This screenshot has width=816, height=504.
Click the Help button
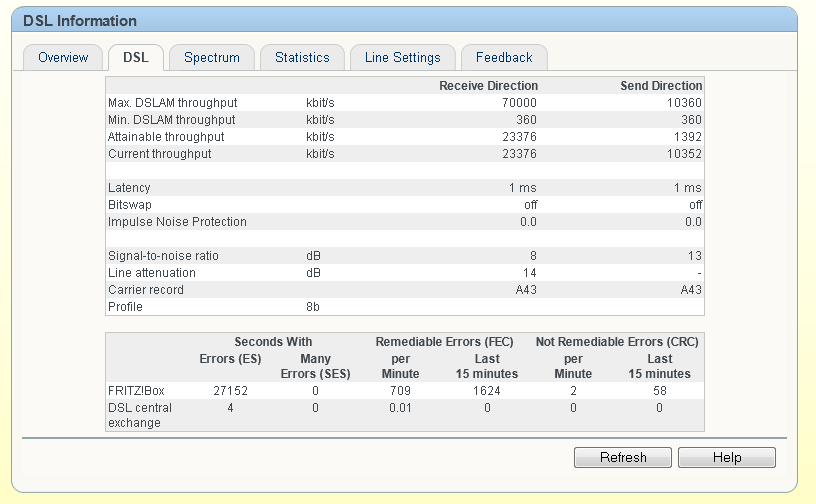pos(727,458)
